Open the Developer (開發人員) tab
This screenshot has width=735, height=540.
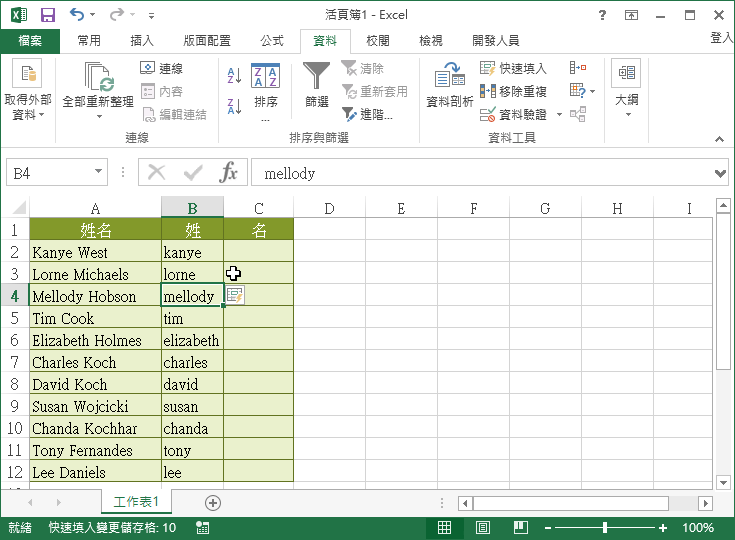(x=495, y=41)
